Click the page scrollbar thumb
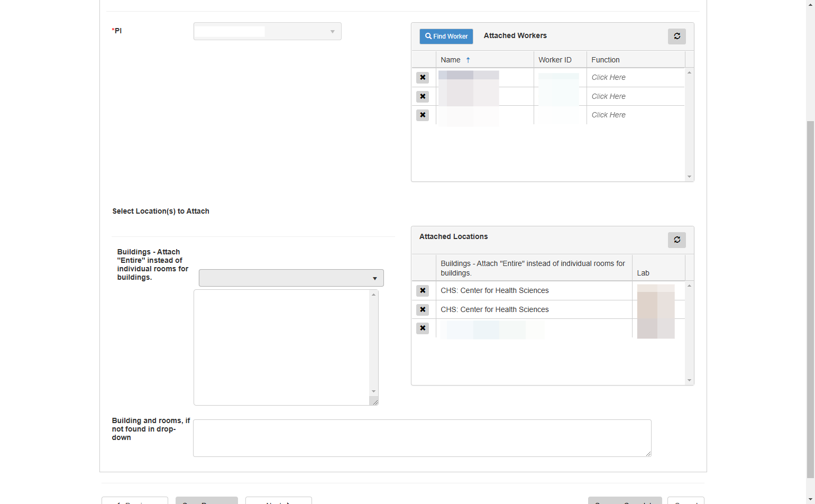Image resolution: width=815 pixels, height=504 pixels. point(810,299)
